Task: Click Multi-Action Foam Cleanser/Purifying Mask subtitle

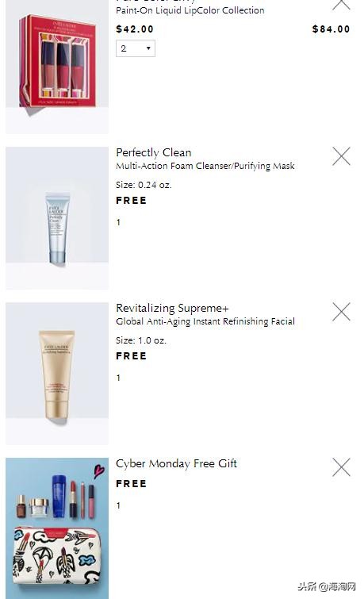Action: pyautogui.click(x=205, y=166)
